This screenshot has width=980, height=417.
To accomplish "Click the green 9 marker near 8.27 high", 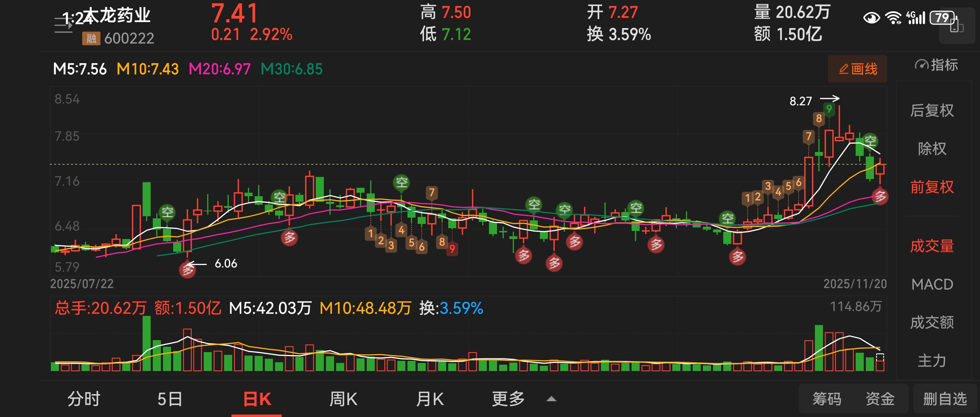I will coord(829,110).
